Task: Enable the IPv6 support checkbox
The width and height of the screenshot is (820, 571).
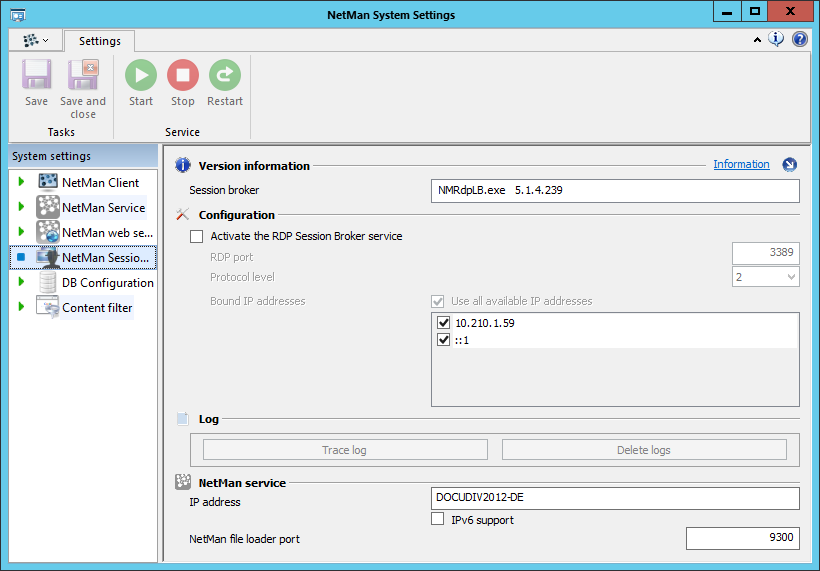Action: [x=437, y=519]
